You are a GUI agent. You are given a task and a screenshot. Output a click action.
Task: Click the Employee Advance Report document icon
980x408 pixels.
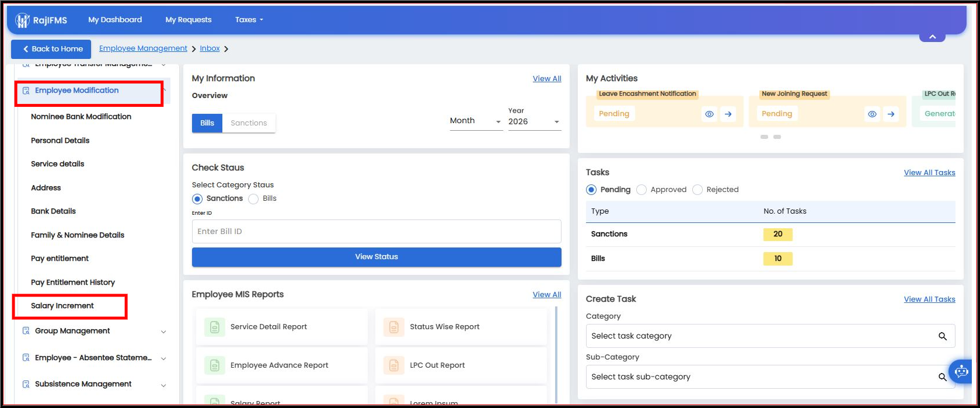tap(214, 365)
